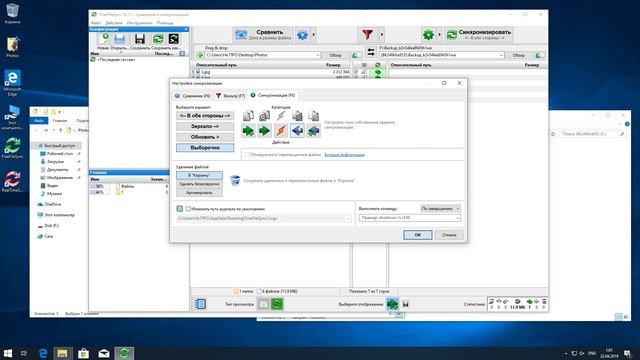
Task: Select the 'Последняя сессия' configuration row
Action: point(139,60)
